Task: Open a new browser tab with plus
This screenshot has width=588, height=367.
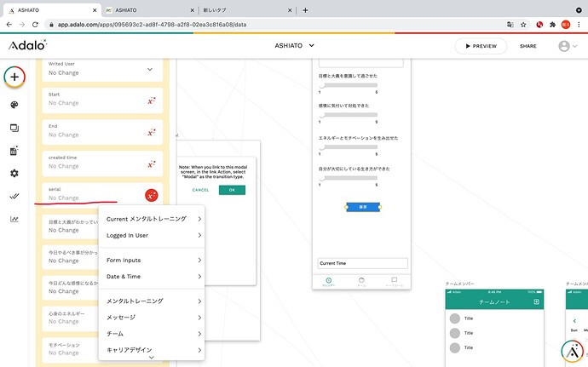Action: (305, 10)
